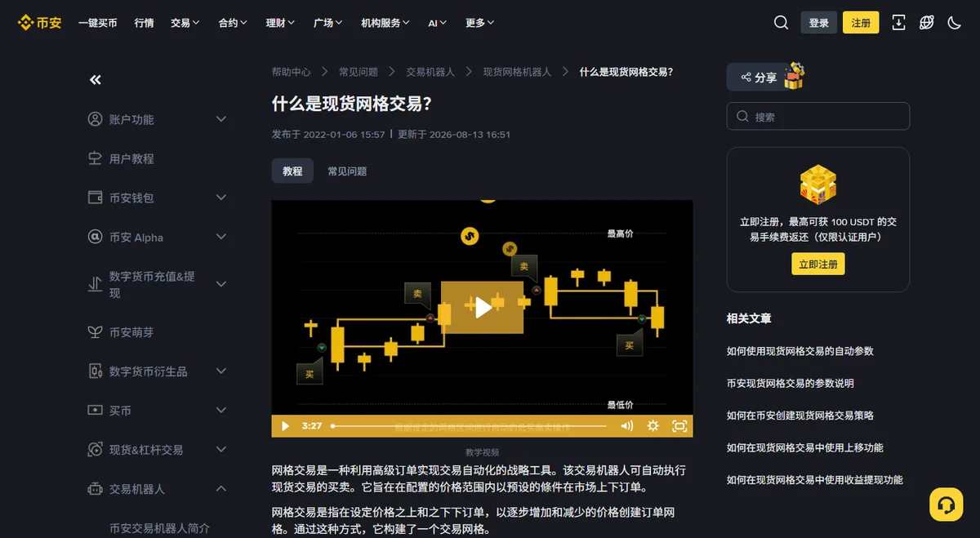980x538 pixels.
Task: Expand the 买币 sidebar section
Action: (x=220, y=410)
